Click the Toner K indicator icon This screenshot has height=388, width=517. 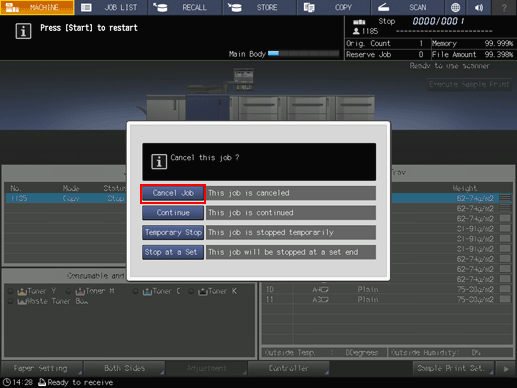coord(202,292)
